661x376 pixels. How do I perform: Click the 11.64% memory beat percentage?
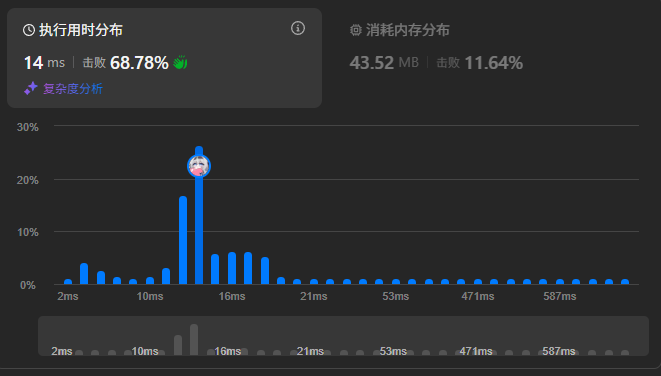tap(494, 63)
